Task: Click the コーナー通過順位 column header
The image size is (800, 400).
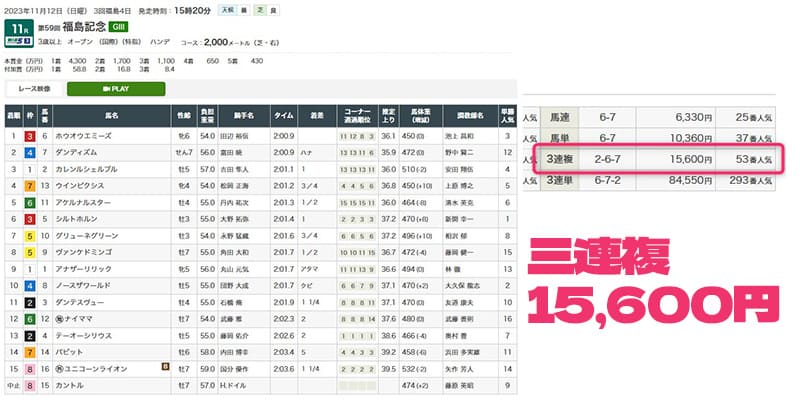Action: tap(357, 116)
